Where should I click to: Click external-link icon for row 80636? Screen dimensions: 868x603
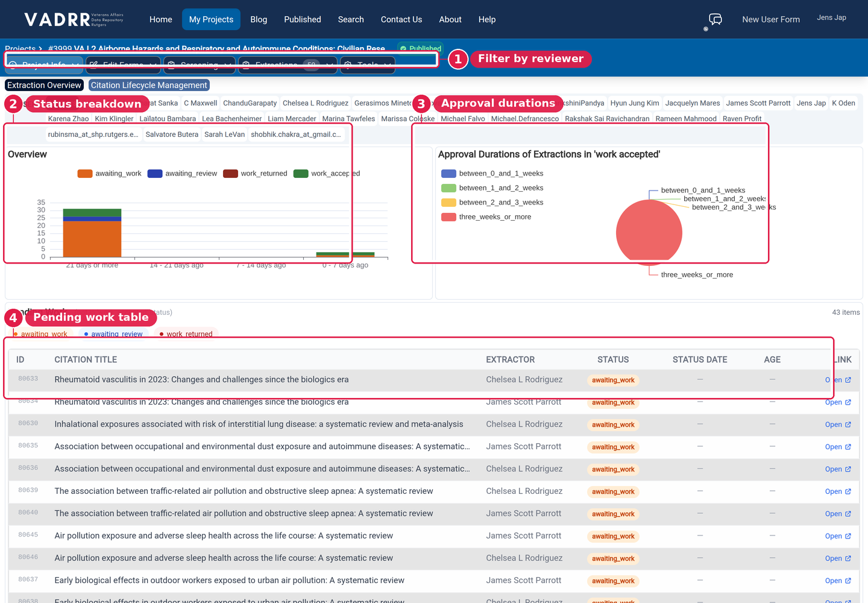click(848, 469)
